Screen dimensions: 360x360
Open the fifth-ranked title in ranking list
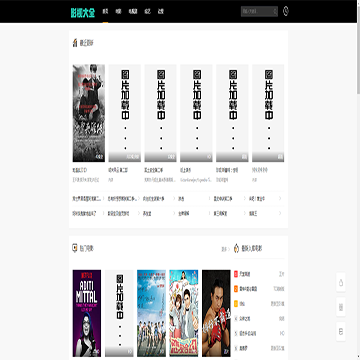248,333
